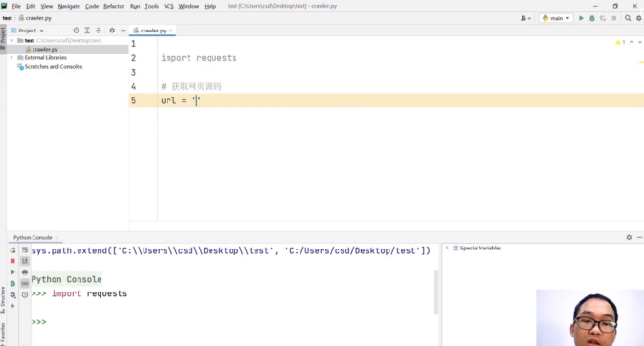Open the Window menu
The width and height of the screenshot is (644, 346).
click(x=189, y=6)
